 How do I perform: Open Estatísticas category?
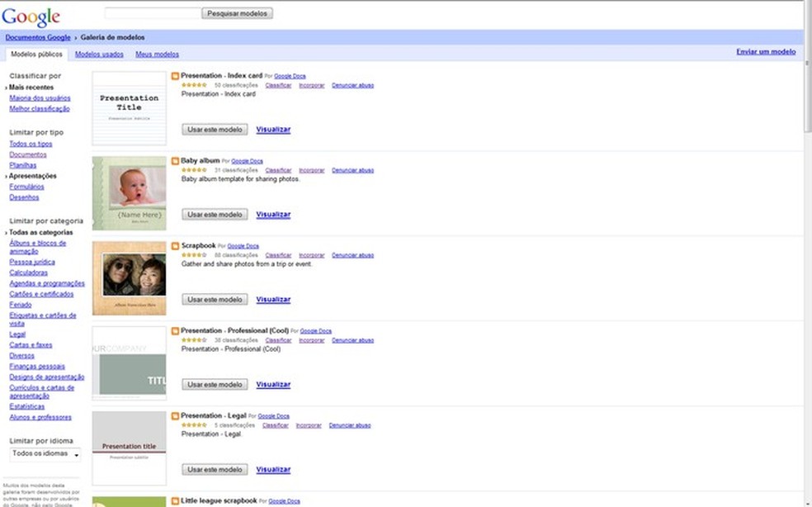[27, 406]
